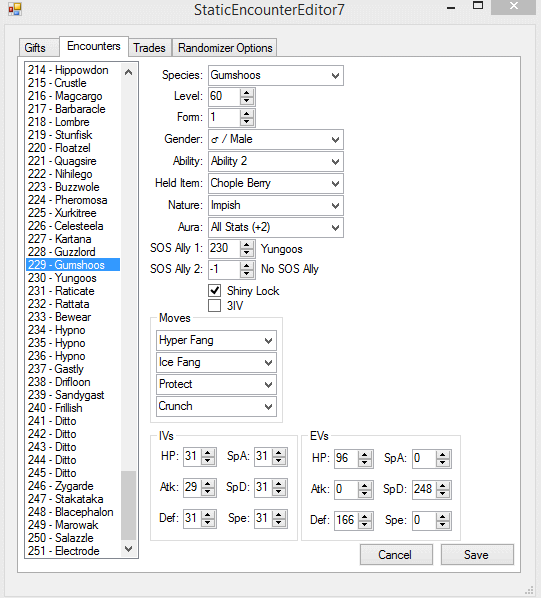541x598 pixels.
Task: Open the Gender dropdown
Action: [x=276, y=140]
